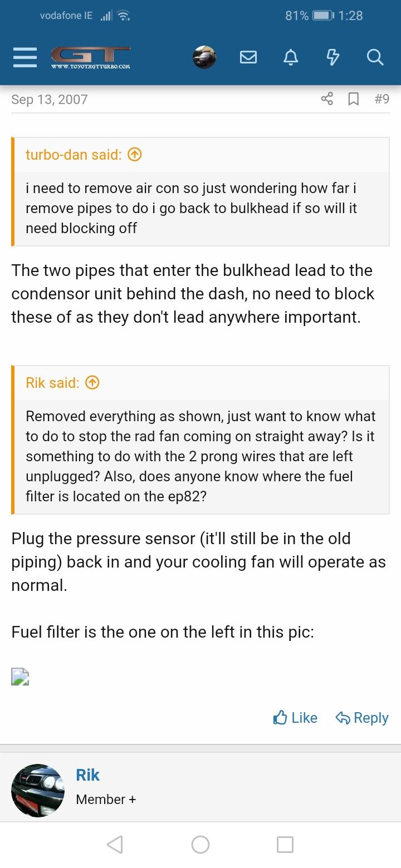The width and height of the screenshot is (401, 868).
Task: View Rik's car avatar picture
Action: click(x=38, y=791)
